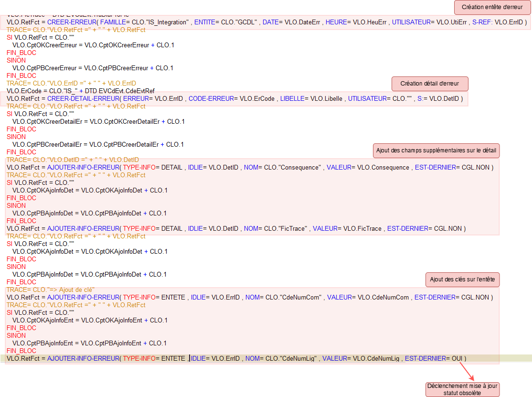Click the VLO.ErCode assignment line
The width and height of the screenshot is (532, 397).
tap(80, 91)
